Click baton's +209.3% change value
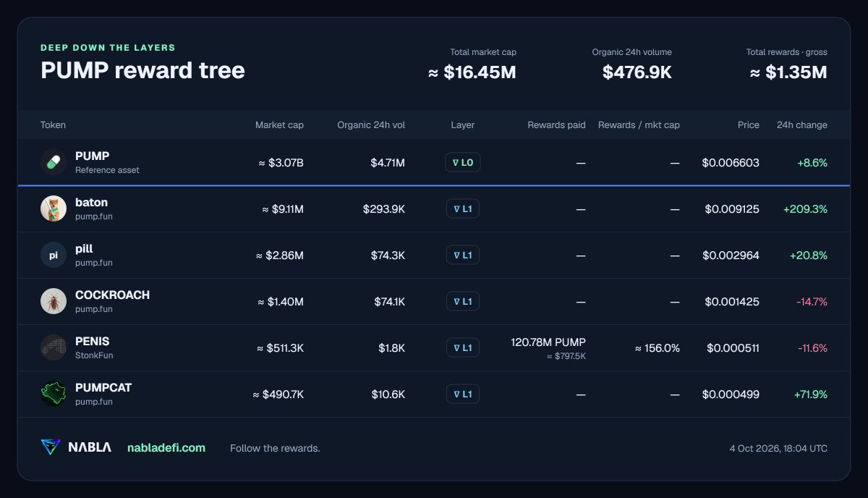 (x=805, y=208)
